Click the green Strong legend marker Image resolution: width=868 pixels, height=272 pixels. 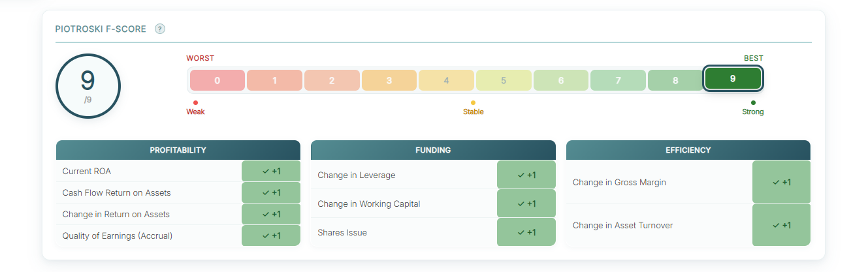(x=753, y=102)
